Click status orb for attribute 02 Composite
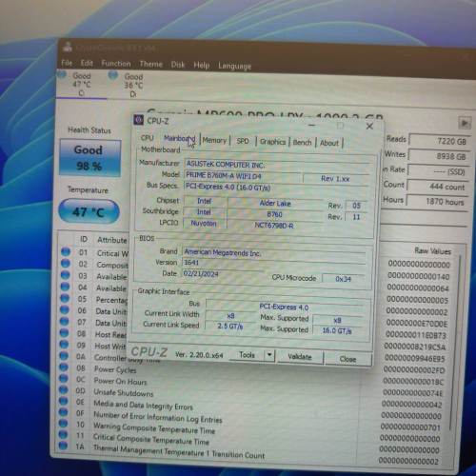Viewport: 476px width, 476px height. (66, 264)
